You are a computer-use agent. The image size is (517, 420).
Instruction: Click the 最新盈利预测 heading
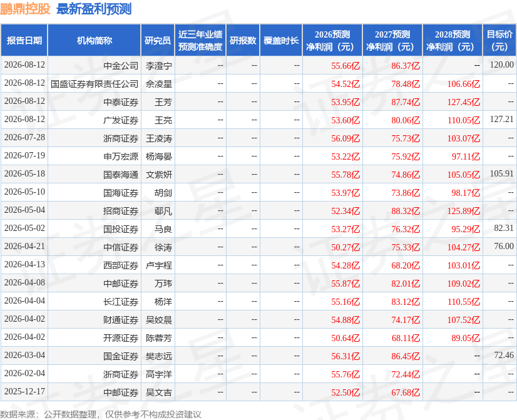click(94, 9)
